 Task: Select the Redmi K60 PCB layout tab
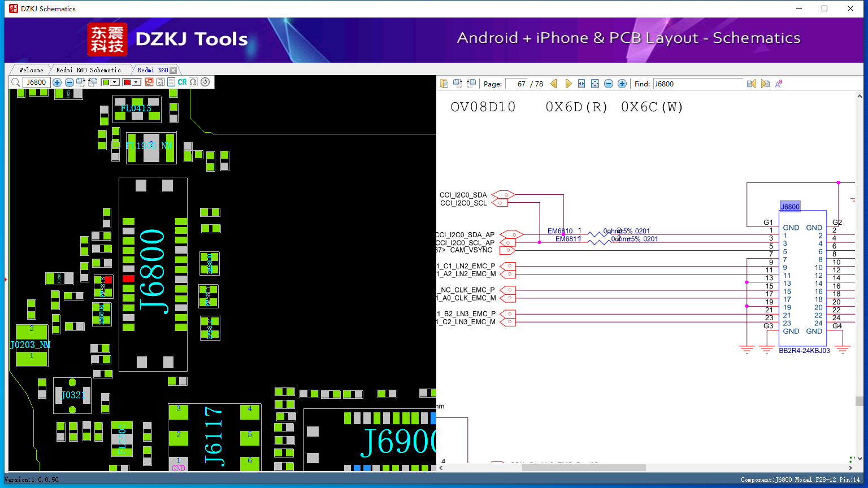[153, 70]
